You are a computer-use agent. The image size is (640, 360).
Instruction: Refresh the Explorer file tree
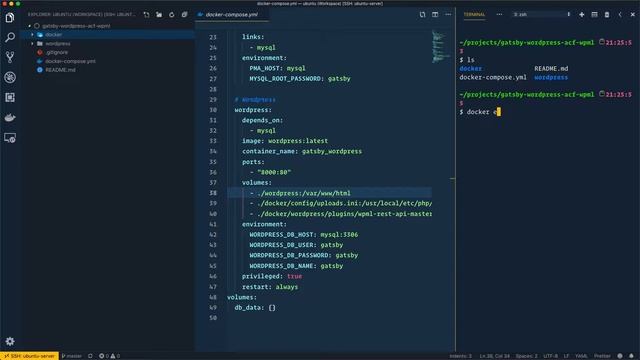172,15
